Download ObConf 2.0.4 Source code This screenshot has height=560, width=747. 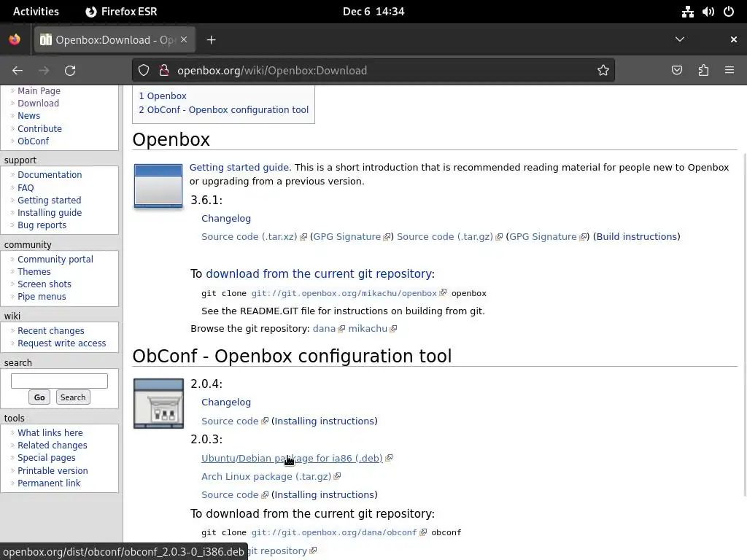tap(230, 421)
